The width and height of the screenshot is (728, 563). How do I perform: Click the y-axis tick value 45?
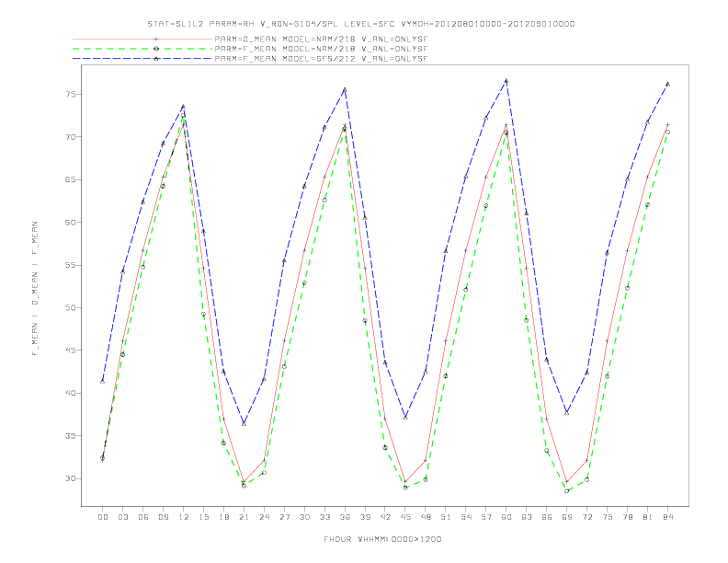coord(71,350)
